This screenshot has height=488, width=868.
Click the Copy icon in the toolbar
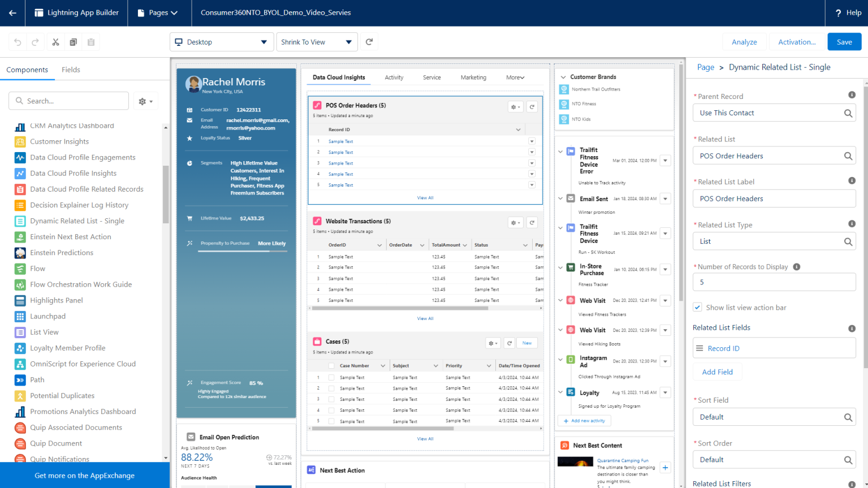74,41
